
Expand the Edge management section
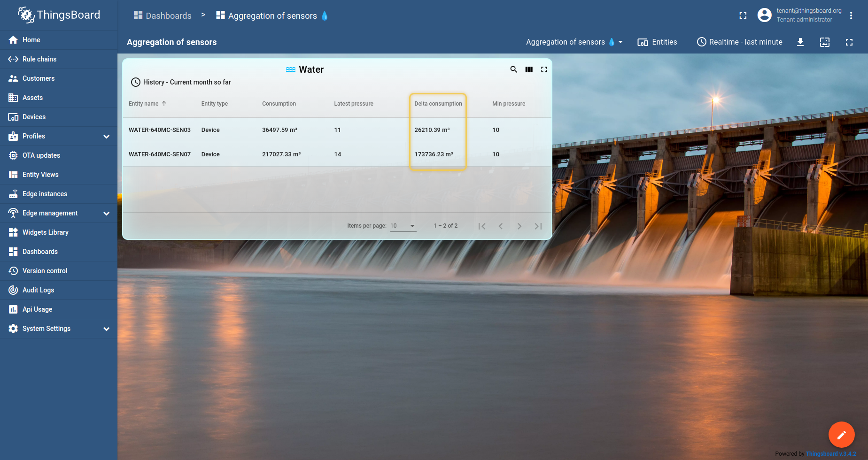click(x=106, y=214)
